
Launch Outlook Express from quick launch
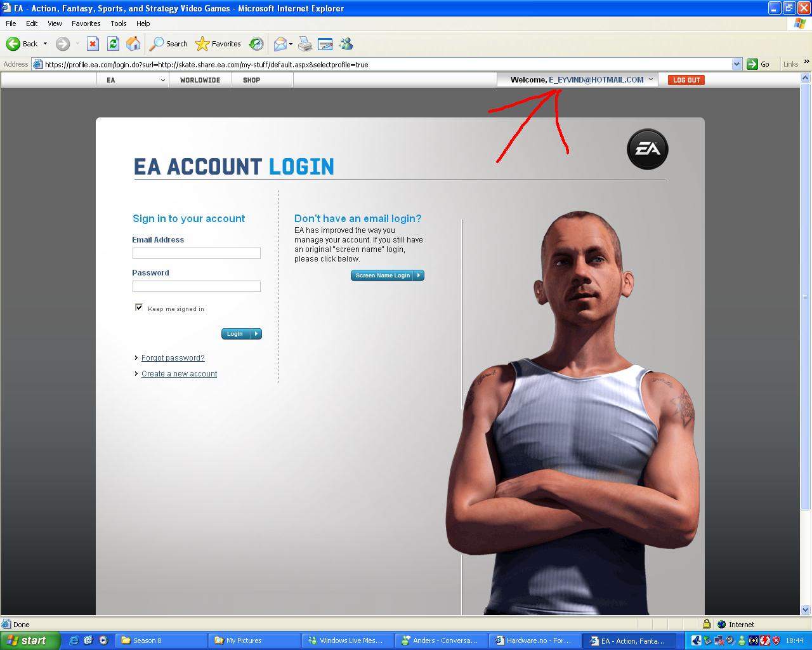pyautogui.click(x=88, y=640)
